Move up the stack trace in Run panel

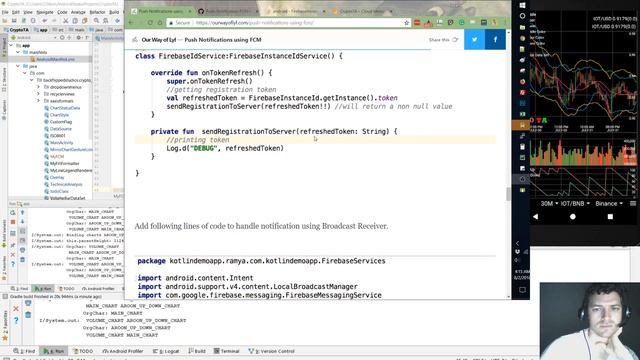(x=22, y=213)
